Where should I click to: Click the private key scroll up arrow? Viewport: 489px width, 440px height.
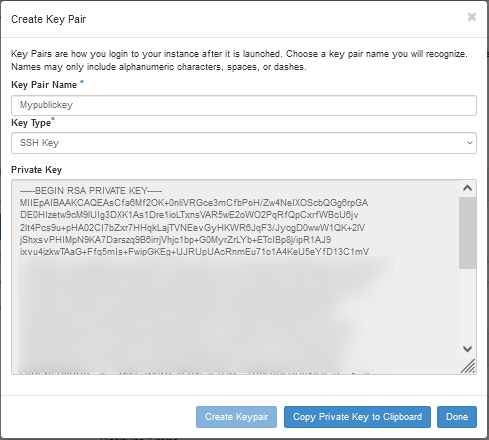point(467,188)
